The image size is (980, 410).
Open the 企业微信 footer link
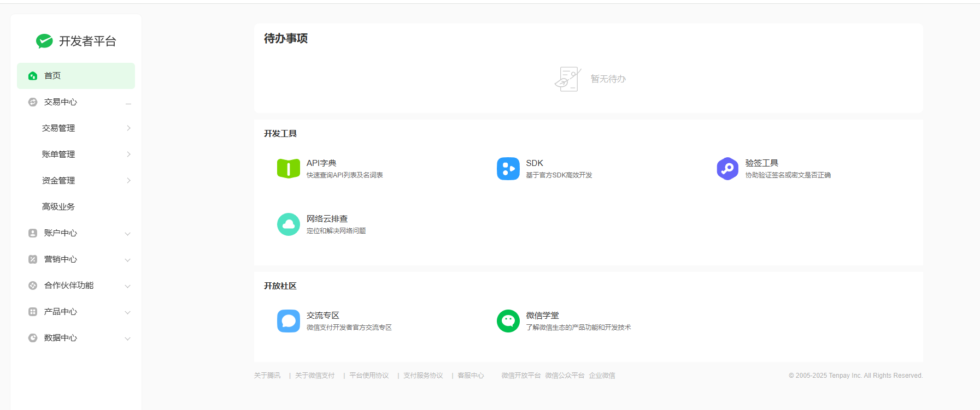pos(602,376)
